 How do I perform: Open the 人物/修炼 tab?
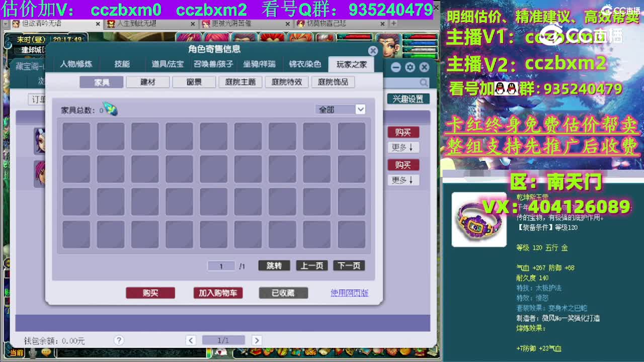[76, 64]
